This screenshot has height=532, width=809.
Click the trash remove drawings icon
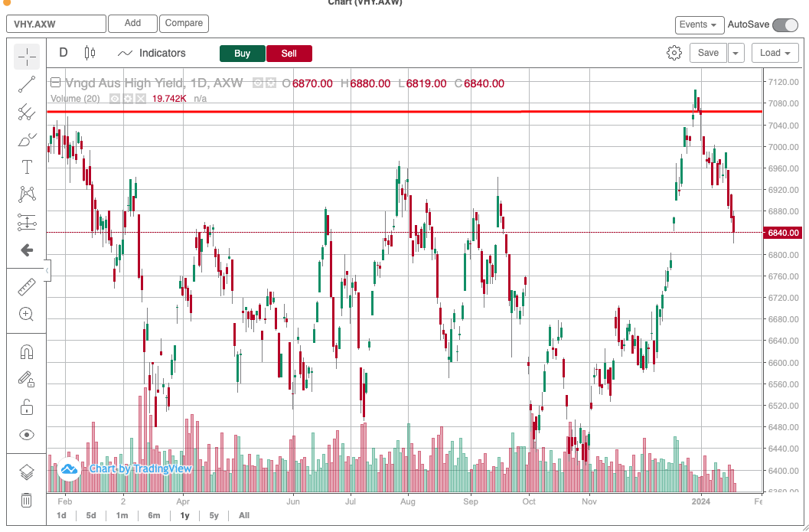pos(26,500)
